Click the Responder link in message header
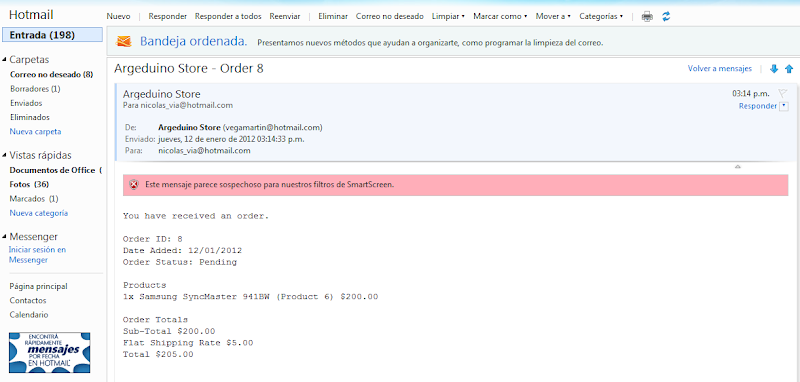The width and height of the screenshot is (800, 382). point(758,106)
